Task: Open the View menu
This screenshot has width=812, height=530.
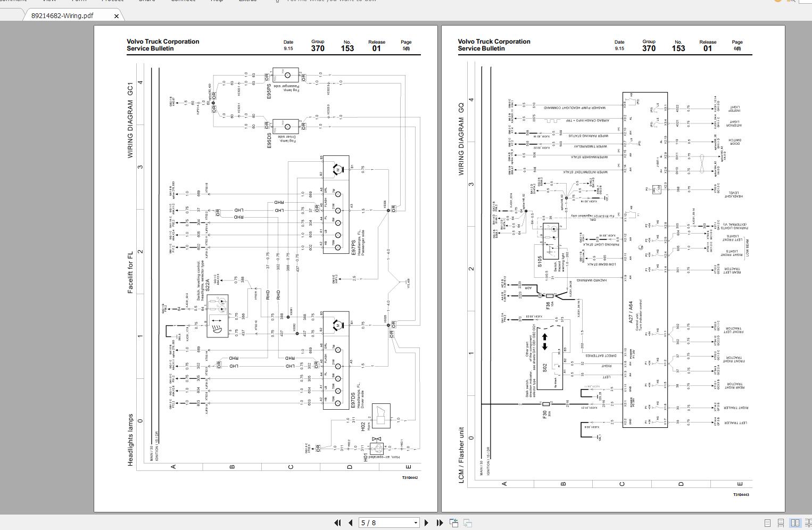Action: (x=49, y=2)
